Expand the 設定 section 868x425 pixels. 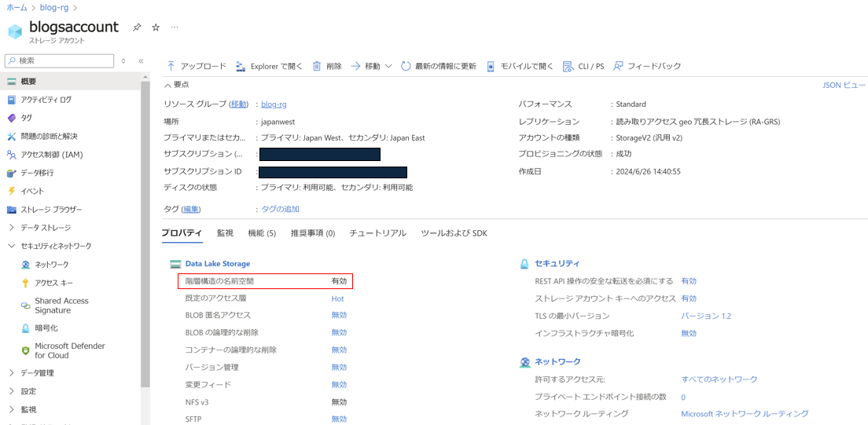(12, 391)
